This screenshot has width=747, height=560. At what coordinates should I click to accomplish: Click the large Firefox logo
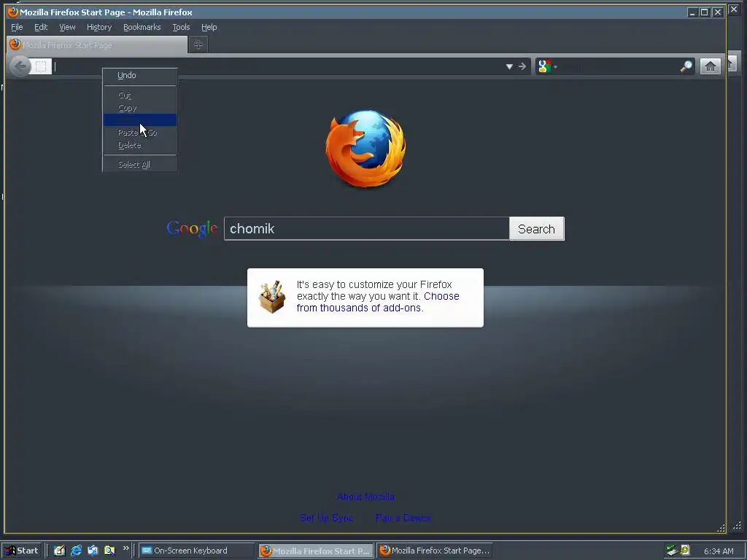pos(366,149)
